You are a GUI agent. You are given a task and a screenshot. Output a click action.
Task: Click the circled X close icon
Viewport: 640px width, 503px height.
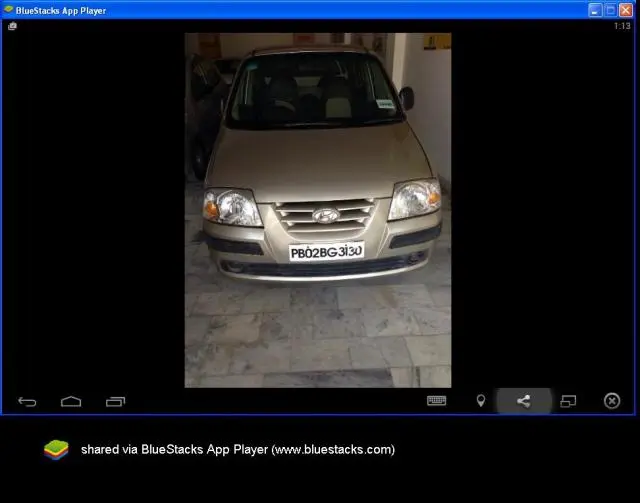pos(612,401)
